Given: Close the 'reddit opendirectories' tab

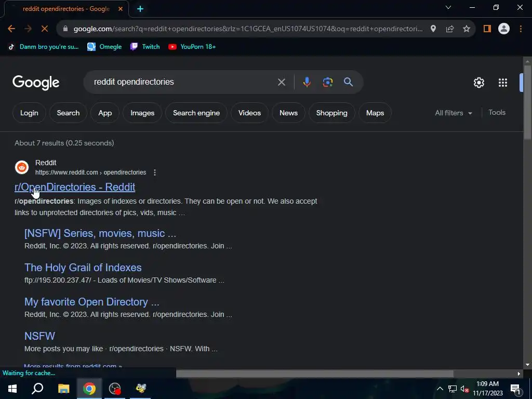Looking at the screenshot, I should tap(121, 9).
